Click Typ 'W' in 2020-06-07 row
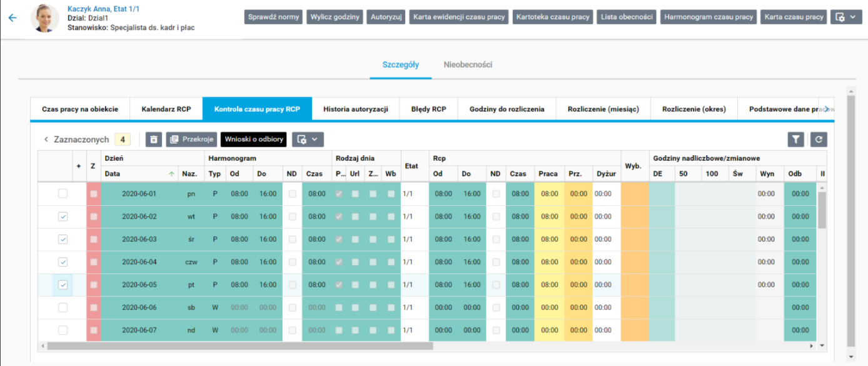Viewport: 868px width, 366px height. click(215, 330)
